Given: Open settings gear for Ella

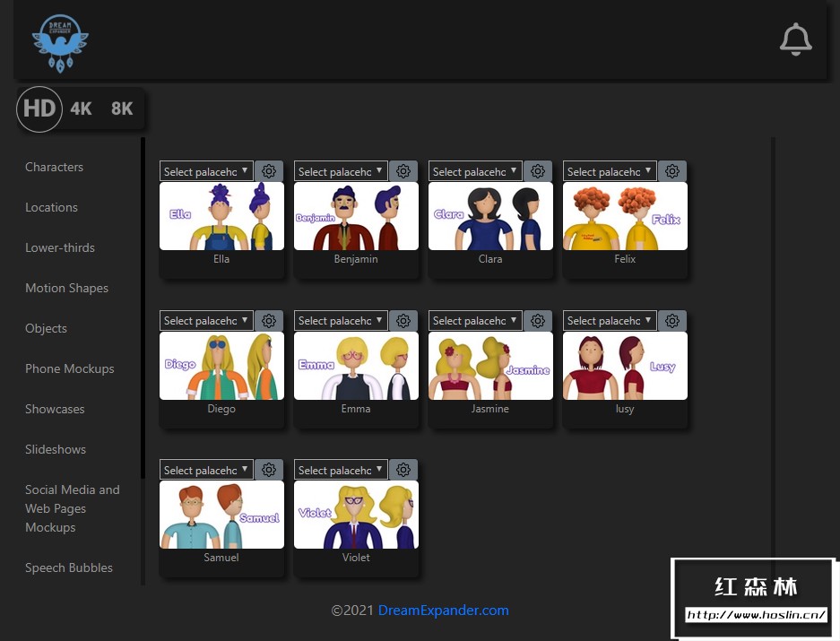Looking at the screenshot, I should pyautogui.click(x=269, y=171).
